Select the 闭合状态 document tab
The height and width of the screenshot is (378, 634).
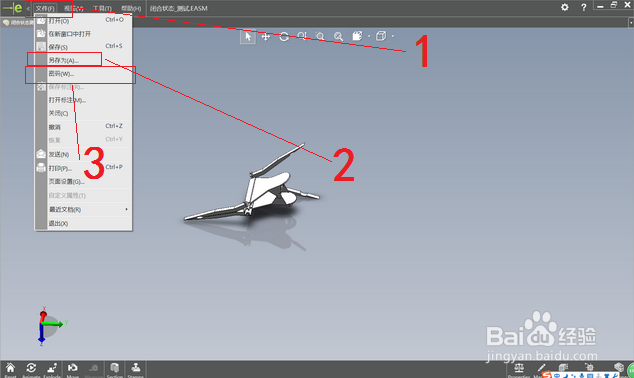coord(17,23)
